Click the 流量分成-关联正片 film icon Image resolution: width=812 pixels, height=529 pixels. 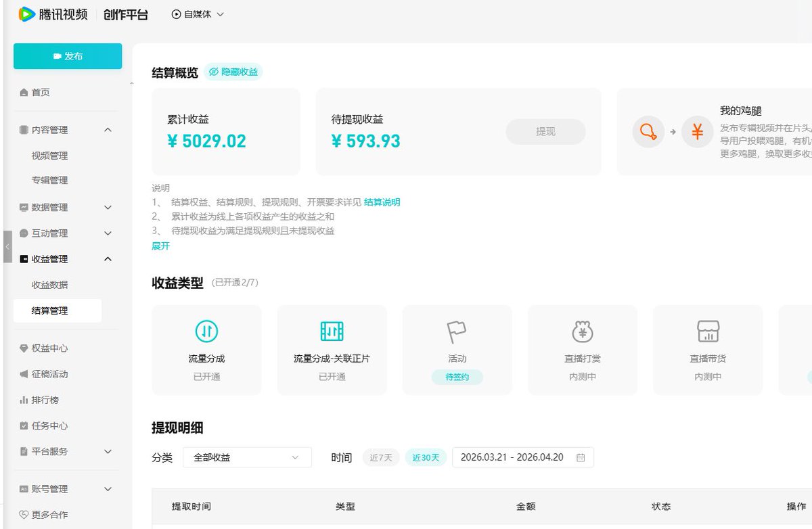coord(332,331)
